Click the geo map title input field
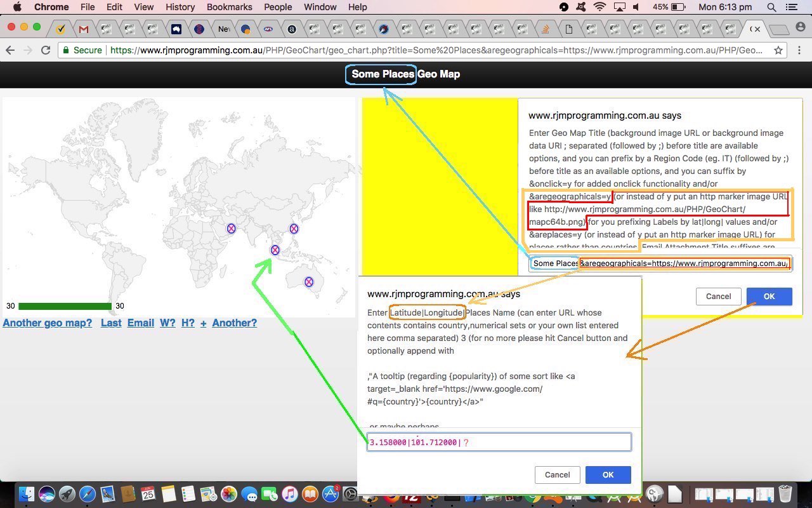812x508 pixels. coord(660,264)
